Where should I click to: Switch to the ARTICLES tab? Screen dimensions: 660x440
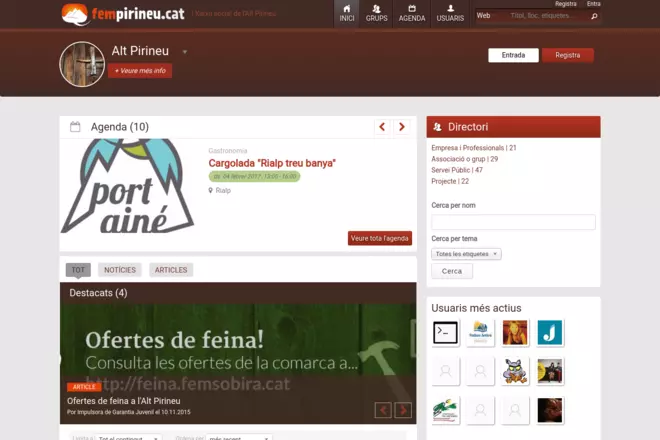click(171, 270)
